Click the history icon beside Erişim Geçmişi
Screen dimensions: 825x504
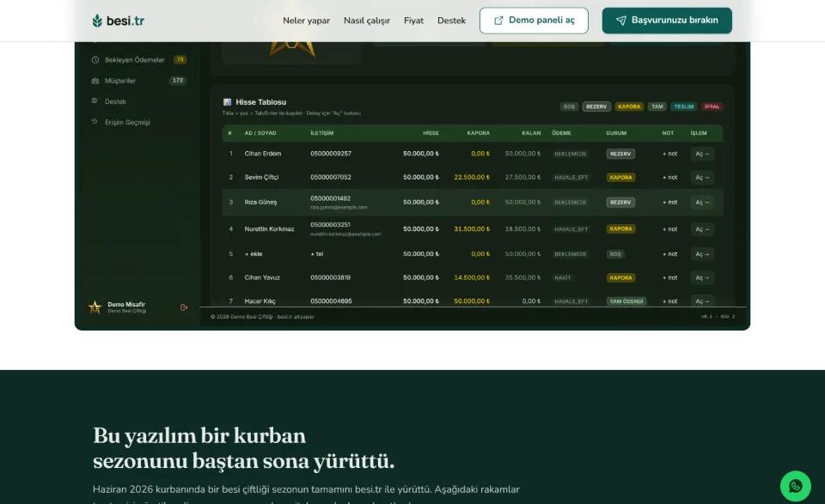click(95, 121)
